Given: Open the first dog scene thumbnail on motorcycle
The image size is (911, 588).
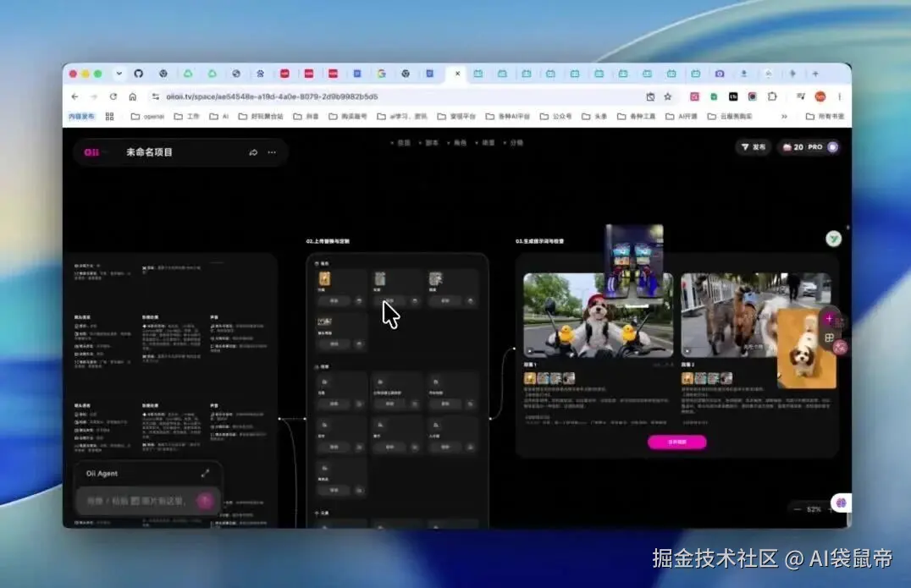Looking at the screenshot, I should pos(598,316).
